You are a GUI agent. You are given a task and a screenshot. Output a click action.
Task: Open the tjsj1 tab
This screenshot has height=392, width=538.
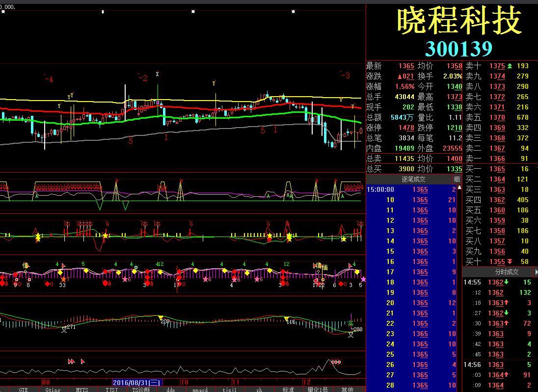[x=229, y=390]
